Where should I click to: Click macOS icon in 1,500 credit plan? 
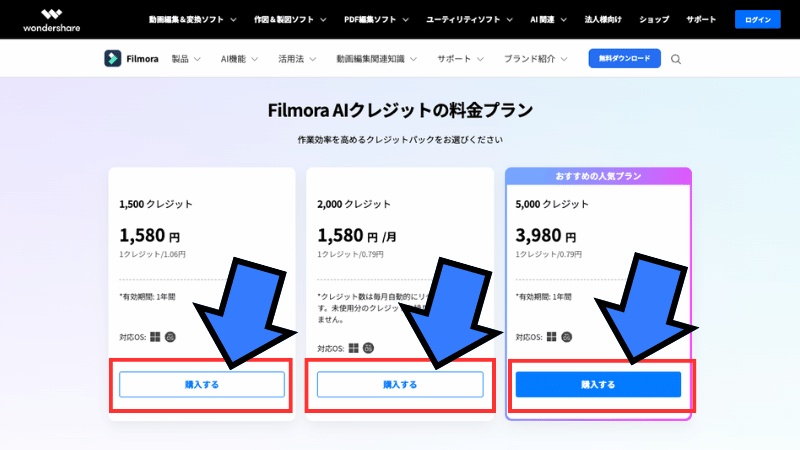pyautogui.click(x=170, y=337)
